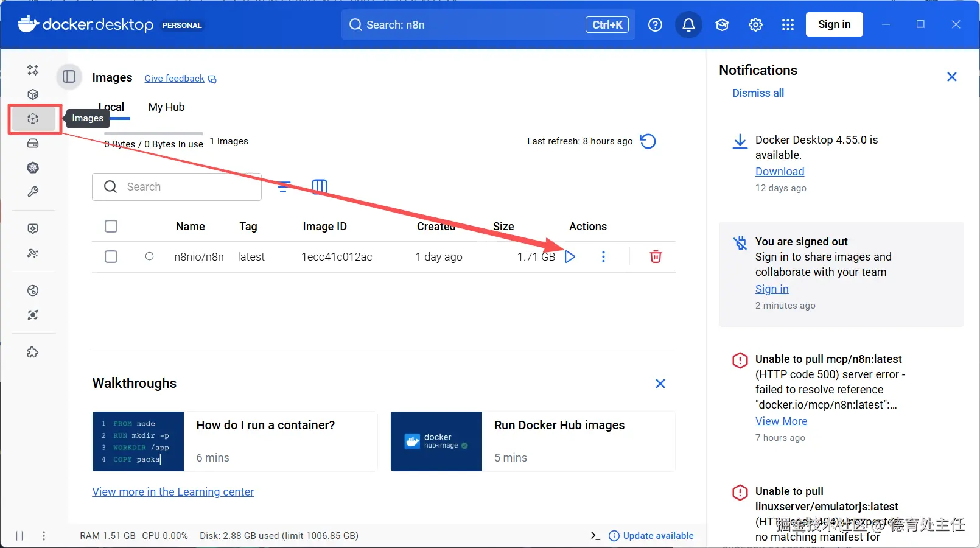Image resolution: width=980 pixels, height=548 pixels.
Task: Click the orbit-shaped icon above the puzzle piece
Action: pos(33,315)
